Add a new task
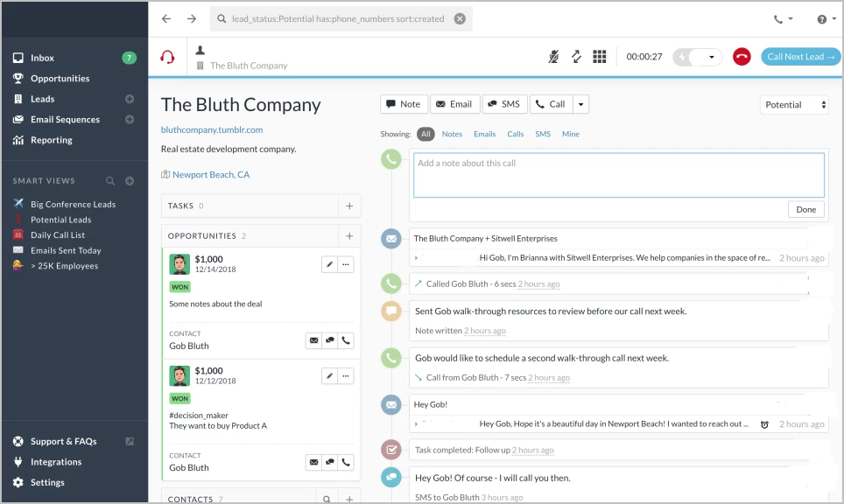The height and width of the screenshot is (504, 844). click(x=349, y=206)
